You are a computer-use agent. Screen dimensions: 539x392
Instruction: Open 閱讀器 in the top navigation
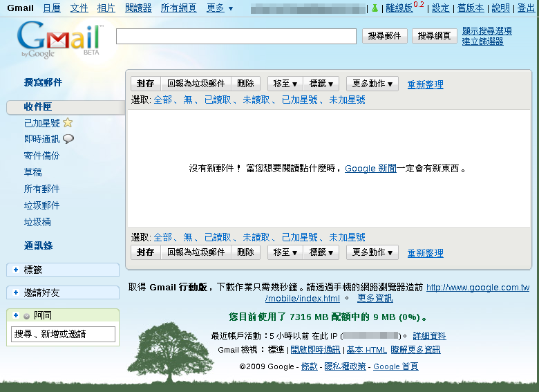[x=138, y=8]
